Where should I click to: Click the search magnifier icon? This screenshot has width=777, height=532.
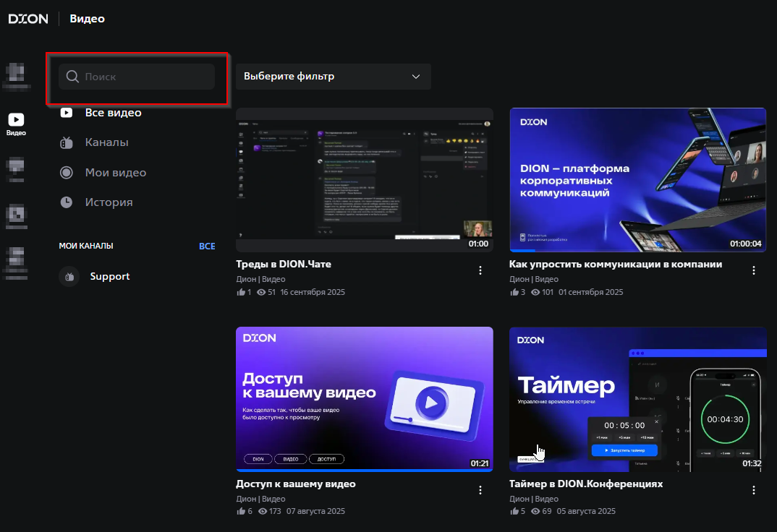(72, 77)
